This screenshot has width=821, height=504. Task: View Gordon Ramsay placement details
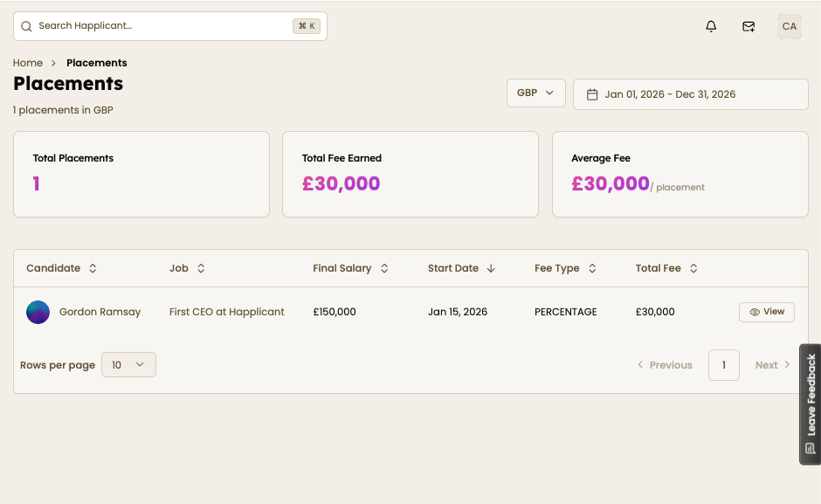pyautogui.click(x=767, y=312)
